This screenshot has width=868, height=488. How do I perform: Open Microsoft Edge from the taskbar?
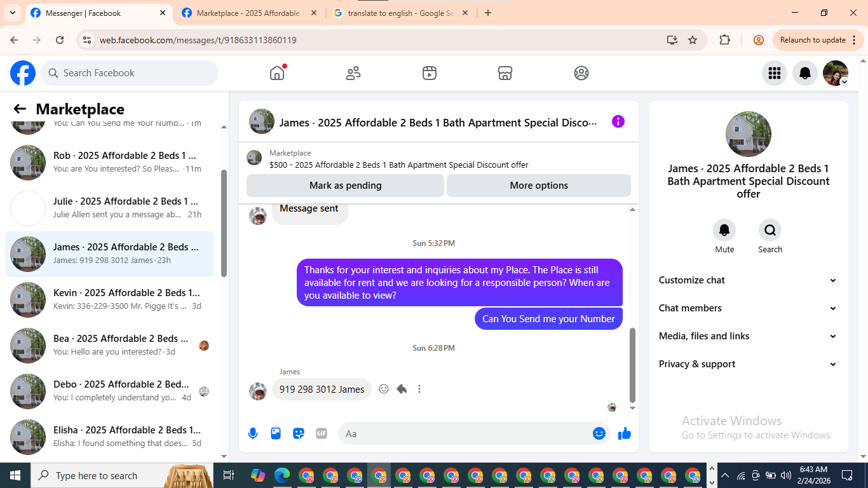pos(282,475)
